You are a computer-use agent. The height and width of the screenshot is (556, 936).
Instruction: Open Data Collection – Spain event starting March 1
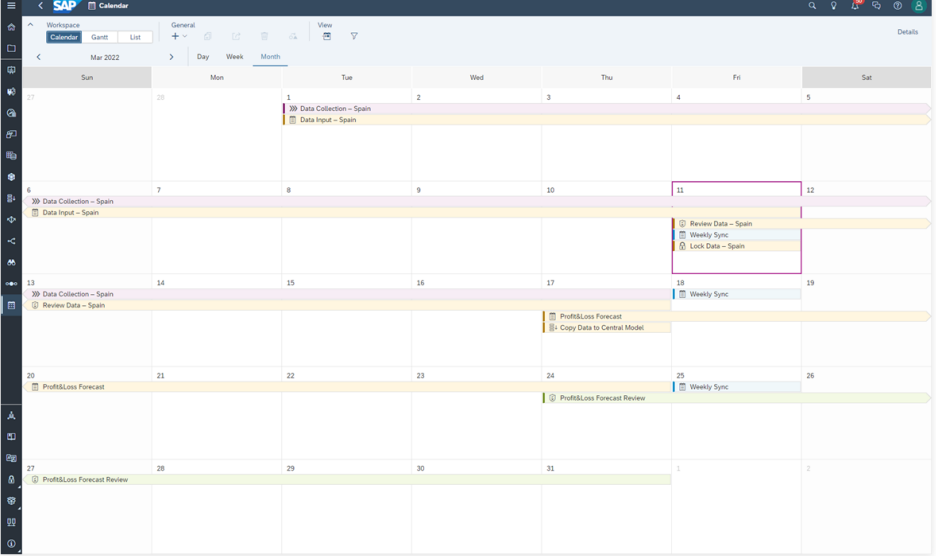pyautogui.click(x=606, y=109)
